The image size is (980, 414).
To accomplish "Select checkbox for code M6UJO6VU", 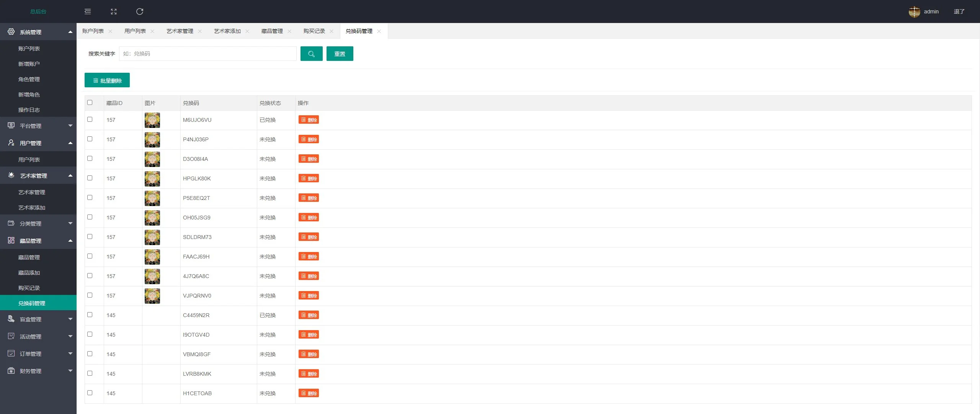I will pos(90,119).
